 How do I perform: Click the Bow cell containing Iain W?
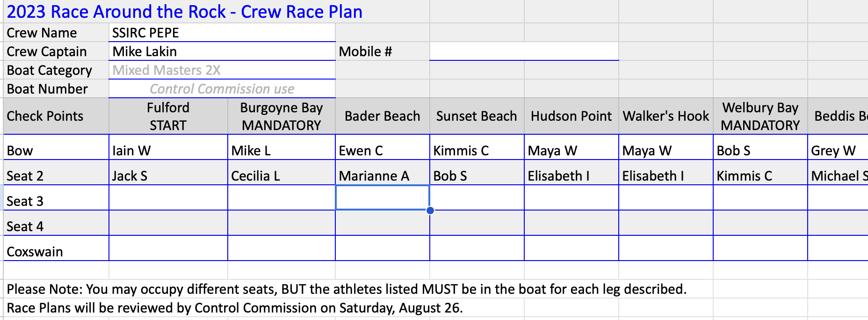pos(168,147)
